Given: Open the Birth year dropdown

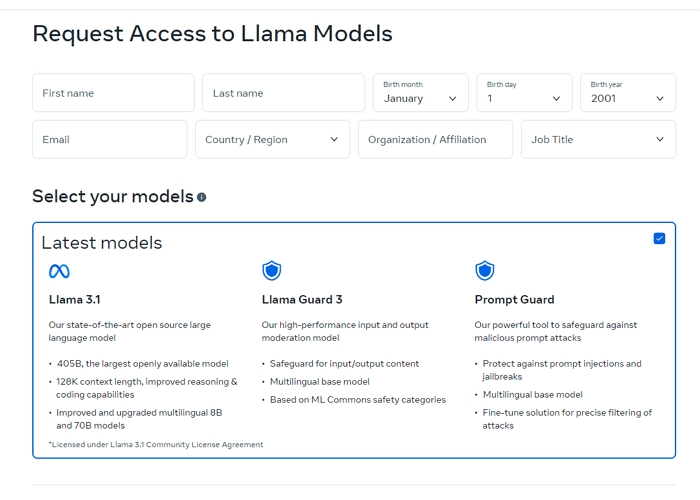Looking at the screenshot, I should pos(628,93).
